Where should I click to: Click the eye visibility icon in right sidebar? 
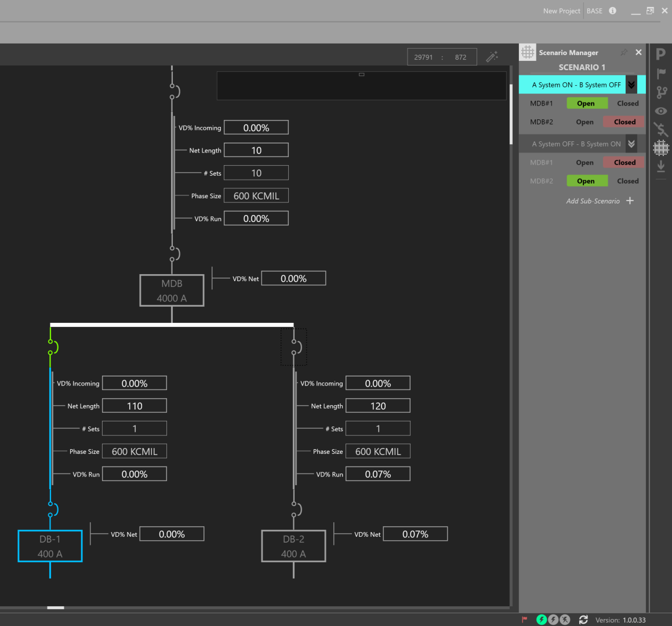point(660,111)
